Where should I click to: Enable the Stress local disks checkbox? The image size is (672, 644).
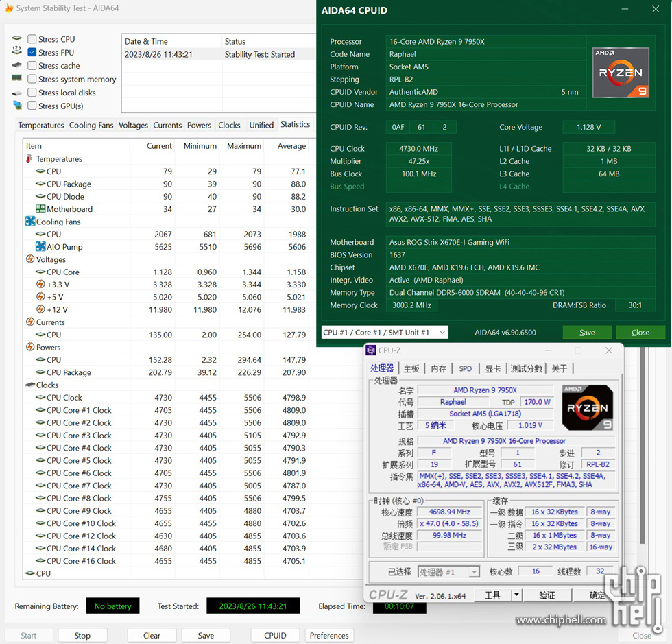32,92
